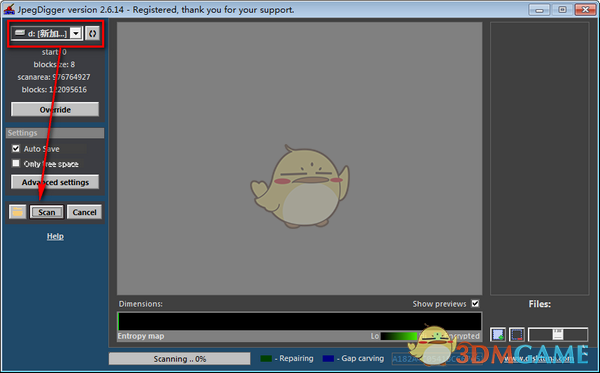
Task: Click the JpegDigger app icon in title bar
Action: click(9, 9)
